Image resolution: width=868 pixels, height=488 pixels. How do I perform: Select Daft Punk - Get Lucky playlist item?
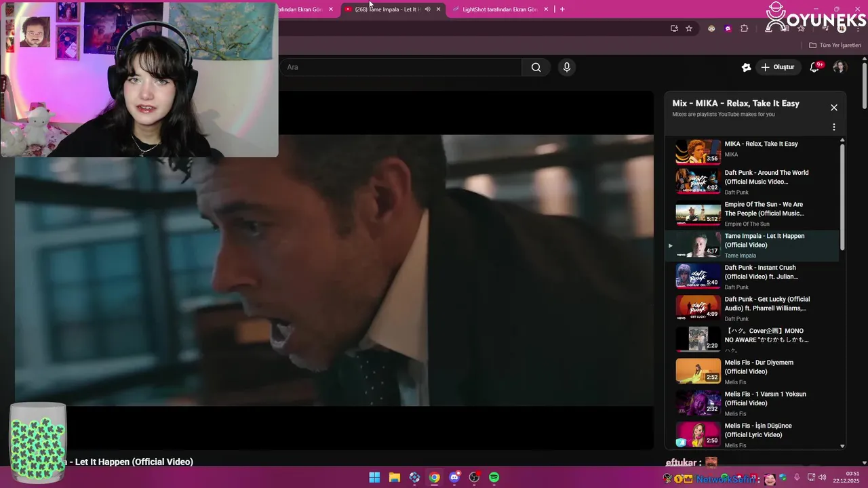point(753,308)
